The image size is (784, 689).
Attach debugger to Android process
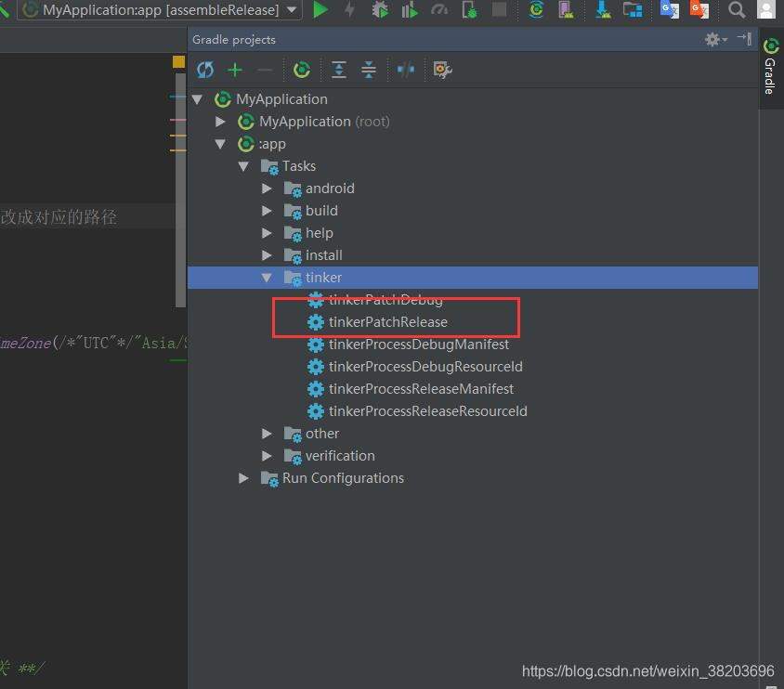coord(469,9)
